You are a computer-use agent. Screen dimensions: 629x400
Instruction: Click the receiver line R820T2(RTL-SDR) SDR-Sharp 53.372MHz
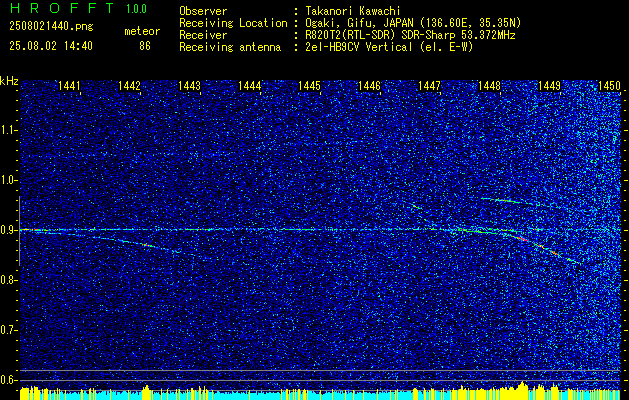pyautogui.click(x=408, y=35)
